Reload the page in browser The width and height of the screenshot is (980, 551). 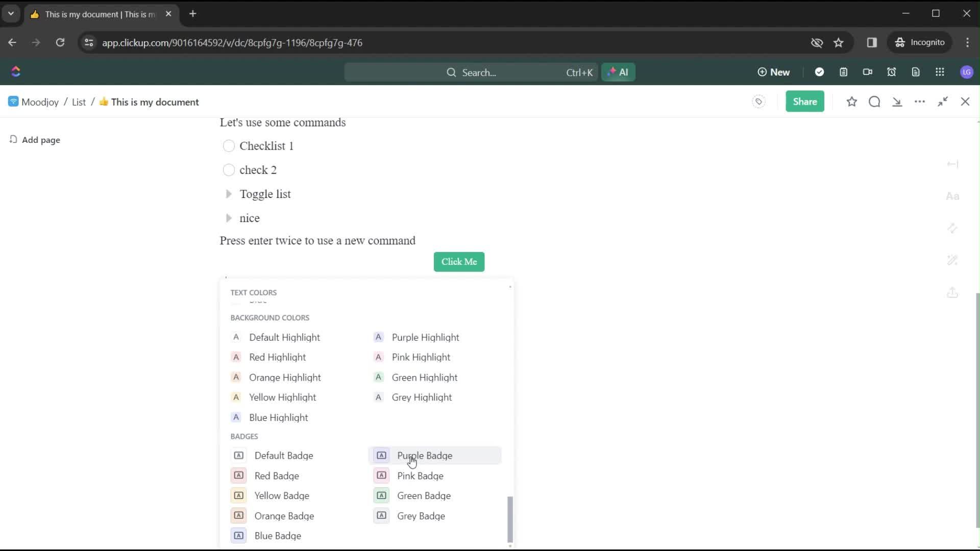(60, 43)
